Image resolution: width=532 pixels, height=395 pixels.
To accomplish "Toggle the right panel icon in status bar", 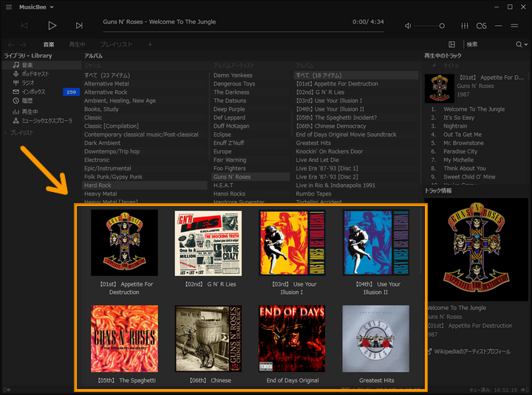I will click(x=524, y=390).
